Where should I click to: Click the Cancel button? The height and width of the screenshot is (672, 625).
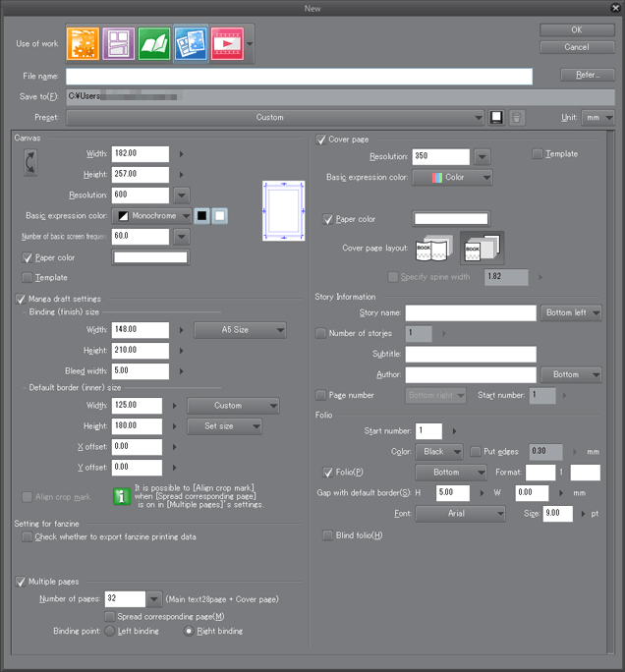[577, 47]
